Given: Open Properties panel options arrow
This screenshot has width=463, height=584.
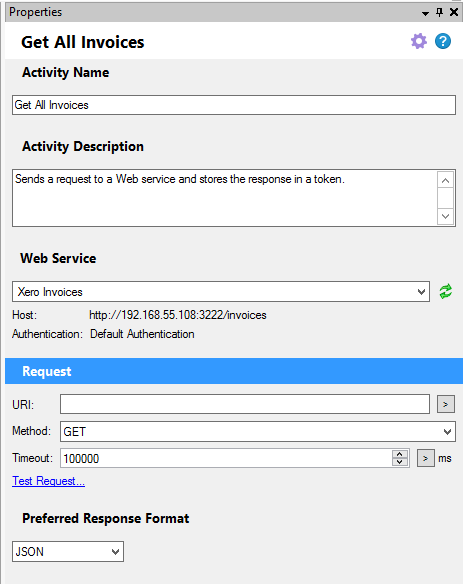Looking at the screenshot, I should [x=425, y=13].
